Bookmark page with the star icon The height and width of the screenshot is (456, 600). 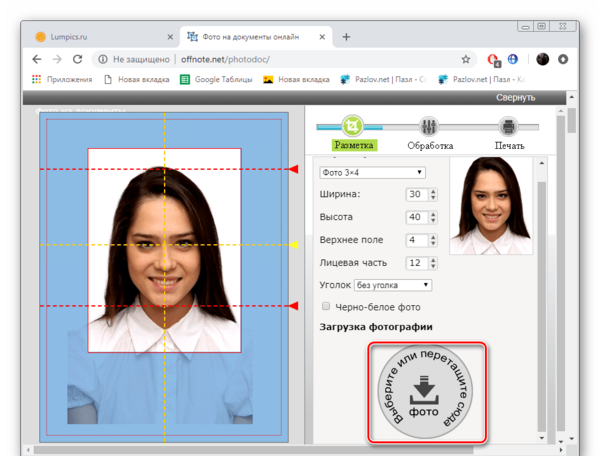[x=465, y=59]
